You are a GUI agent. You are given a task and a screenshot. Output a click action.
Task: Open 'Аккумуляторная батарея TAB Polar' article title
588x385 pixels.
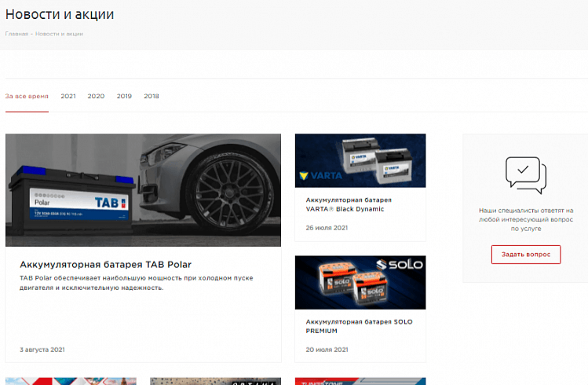(105, 265)
